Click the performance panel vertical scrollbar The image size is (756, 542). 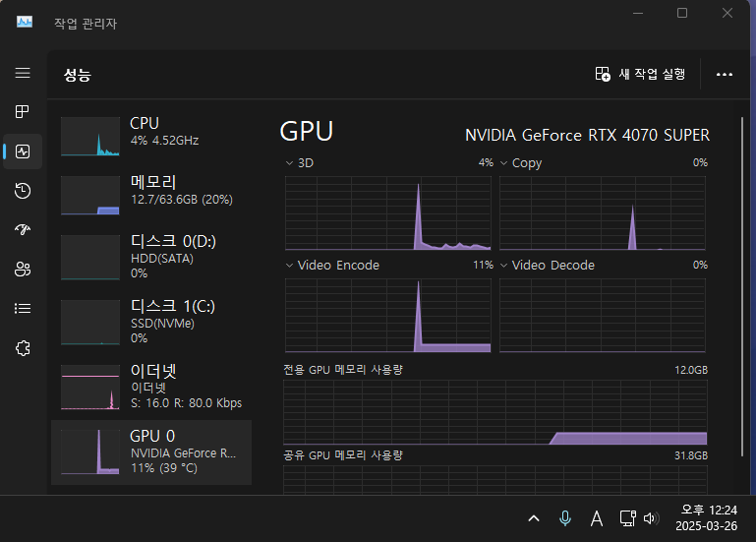click(742, 285)
